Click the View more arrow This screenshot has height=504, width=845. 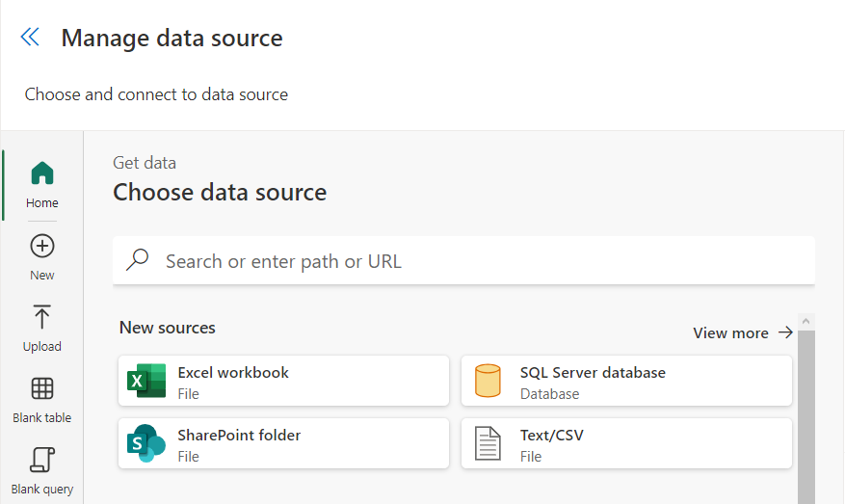pos(785,332)
